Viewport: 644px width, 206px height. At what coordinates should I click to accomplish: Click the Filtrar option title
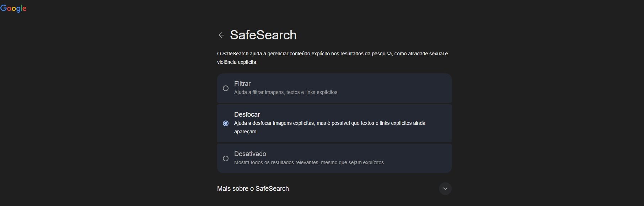point(242,84)
